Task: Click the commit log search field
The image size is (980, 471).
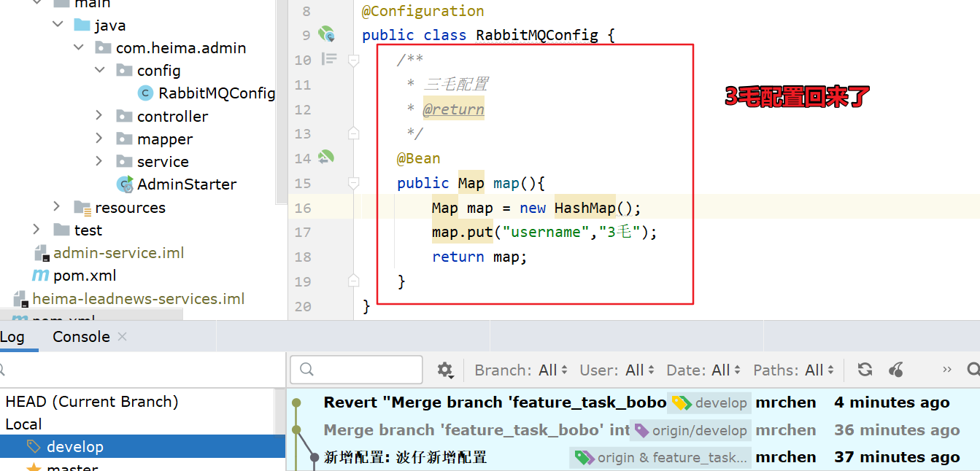Action: 357,370
